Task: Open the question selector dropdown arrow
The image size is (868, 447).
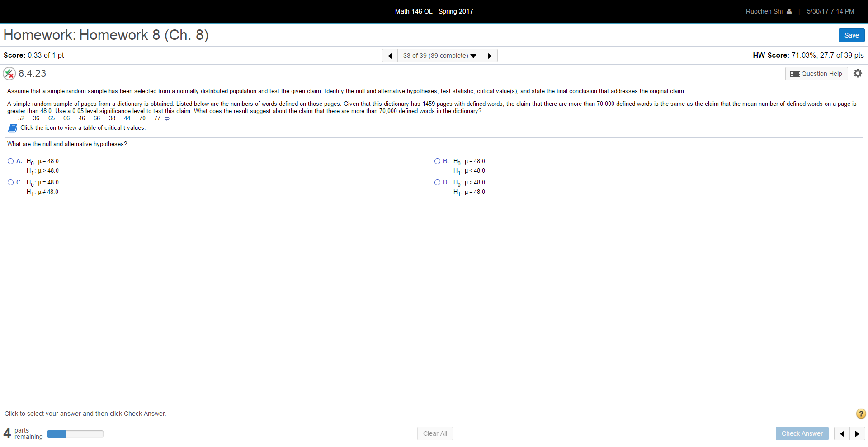Action: tap(473, 56)
